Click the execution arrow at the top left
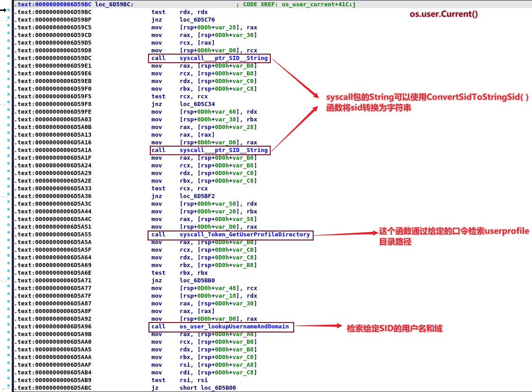This screenshot has height=392, width=532. point(3,10)
